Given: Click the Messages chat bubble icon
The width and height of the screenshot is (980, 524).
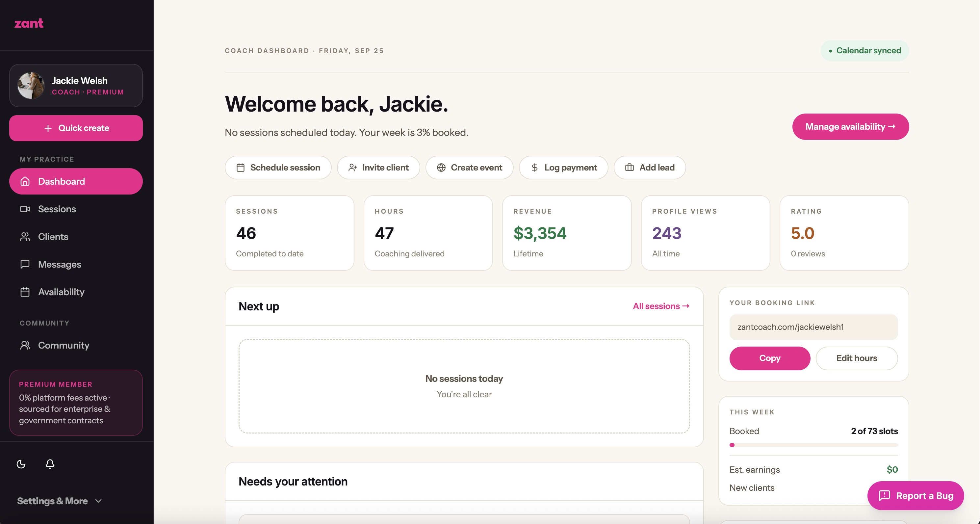Looking at the screenshot, I should [25, 264].
